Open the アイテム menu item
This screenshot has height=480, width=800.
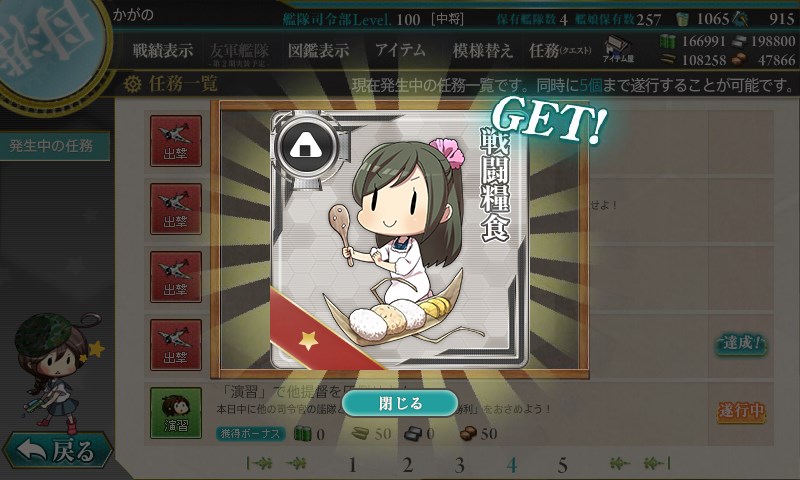click(400, 50)
